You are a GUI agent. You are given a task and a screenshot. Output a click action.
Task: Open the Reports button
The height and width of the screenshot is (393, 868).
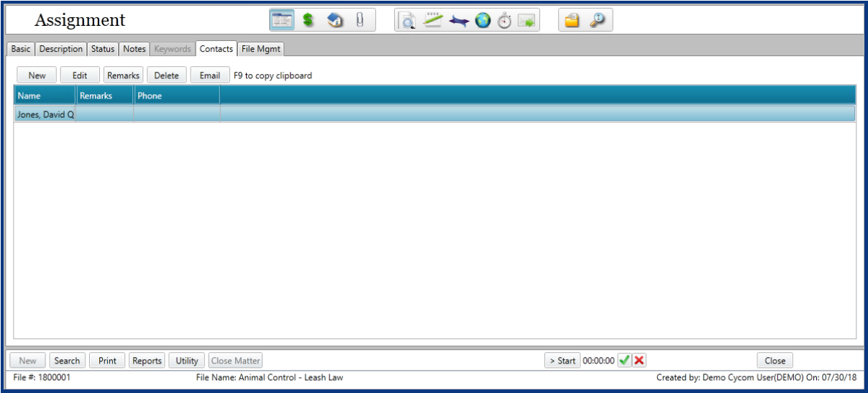pos(147,361)
